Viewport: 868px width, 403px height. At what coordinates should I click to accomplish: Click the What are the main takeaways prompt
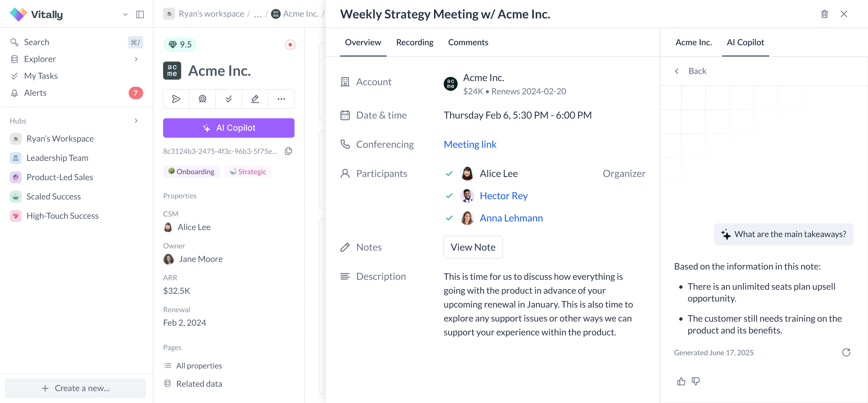pyautogui.click(x=784, y=234)
